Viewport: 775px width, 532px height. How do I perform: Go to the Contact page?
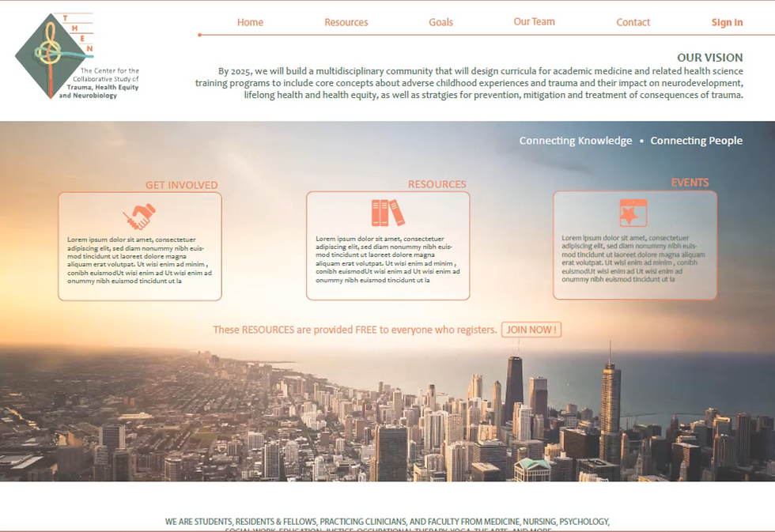click(x=633, y=22)
